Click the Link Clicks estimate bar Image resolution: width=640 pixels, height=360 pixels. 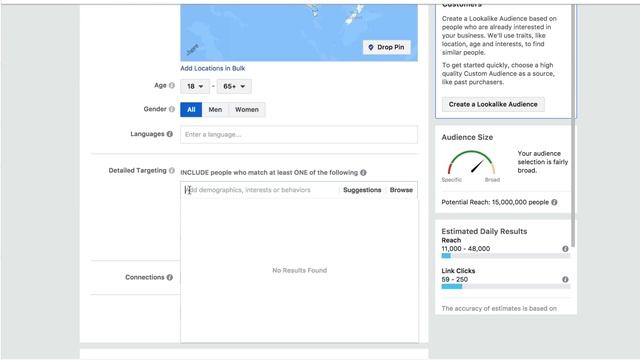[505, 287]
